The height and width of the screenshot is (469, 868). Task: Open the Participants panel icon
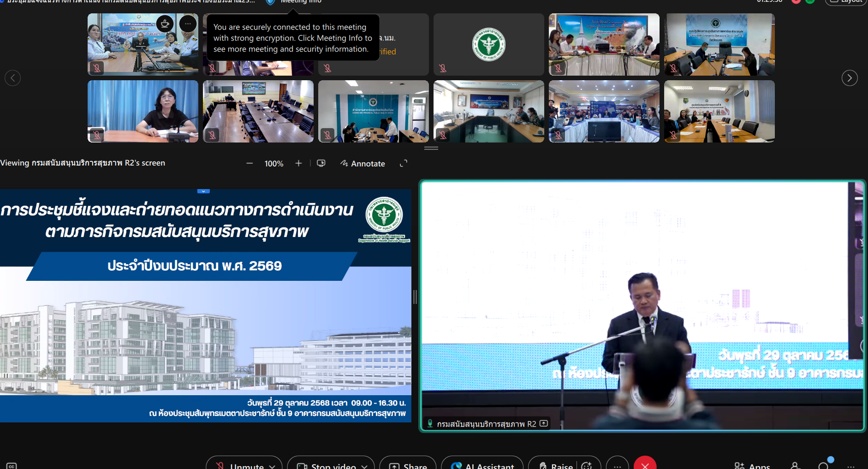(x=795, y=465)
